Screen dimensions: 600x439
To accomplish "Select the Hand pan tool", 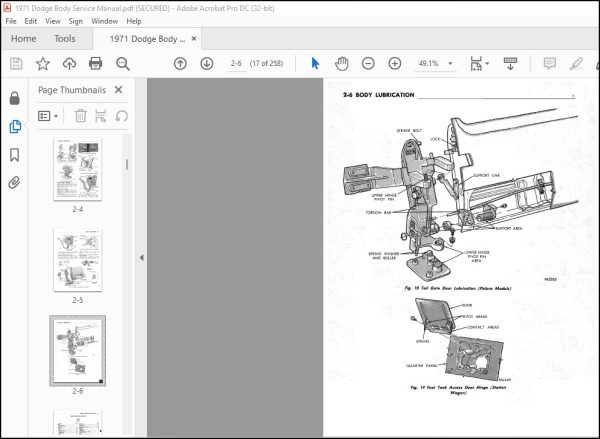I will coord(342,64).
